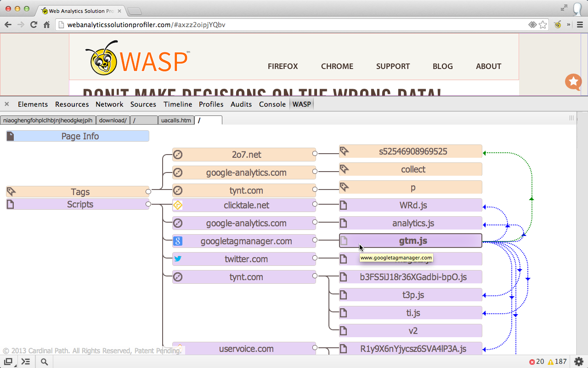Open DevTools settings gear
Image resolution: width=588 pixels, height=368 pixels.
(579, 362)
